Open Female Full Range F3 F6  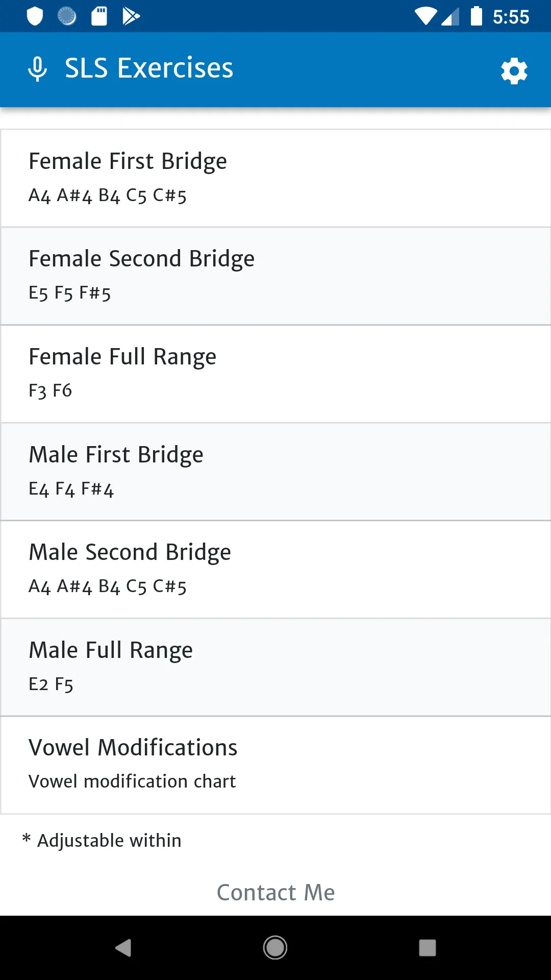pyautogui.click(x=275, y=374)
